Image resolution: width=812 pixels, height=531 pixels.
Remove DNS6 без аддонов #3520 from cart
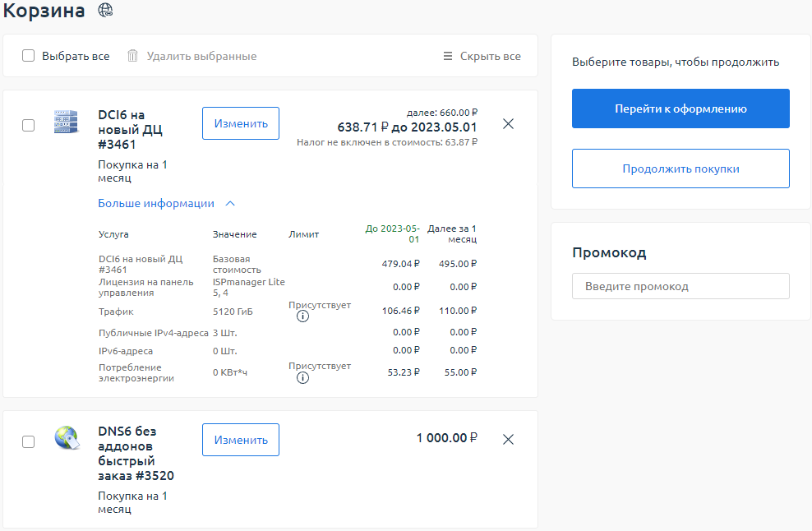click(x=509, y=439)
